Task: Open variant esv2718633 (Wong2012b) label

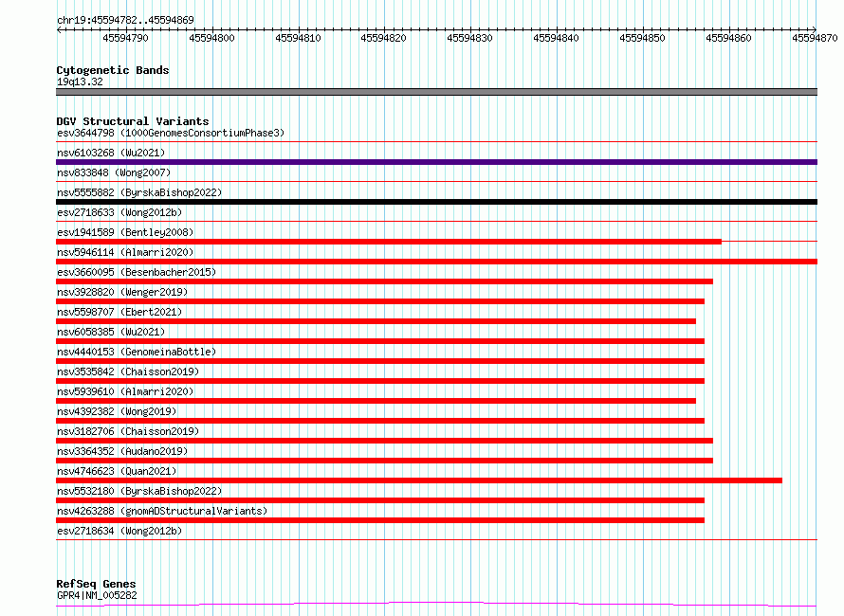Action: 119,212
